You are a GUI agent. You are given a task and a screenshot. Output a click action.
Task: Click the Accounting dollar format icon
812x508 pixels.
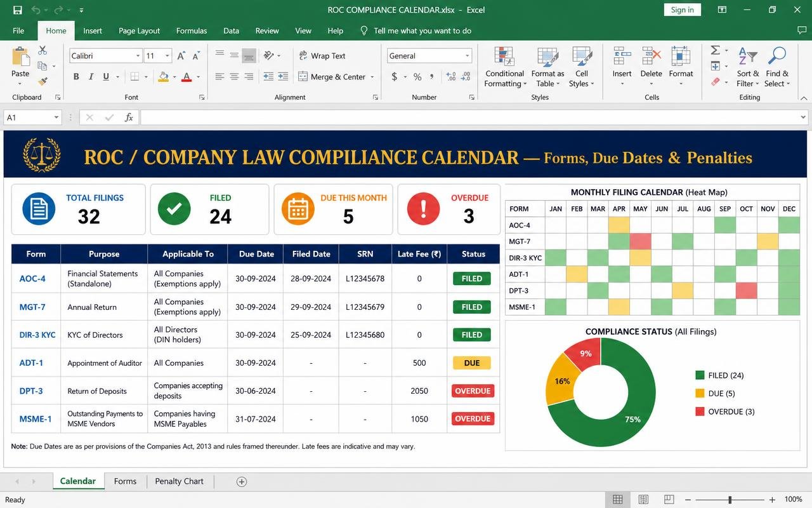[x=395, y=77]
